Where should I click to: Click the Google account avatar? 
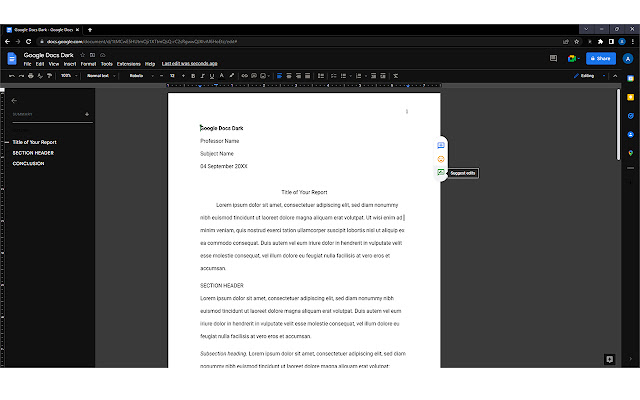[628, 59]
